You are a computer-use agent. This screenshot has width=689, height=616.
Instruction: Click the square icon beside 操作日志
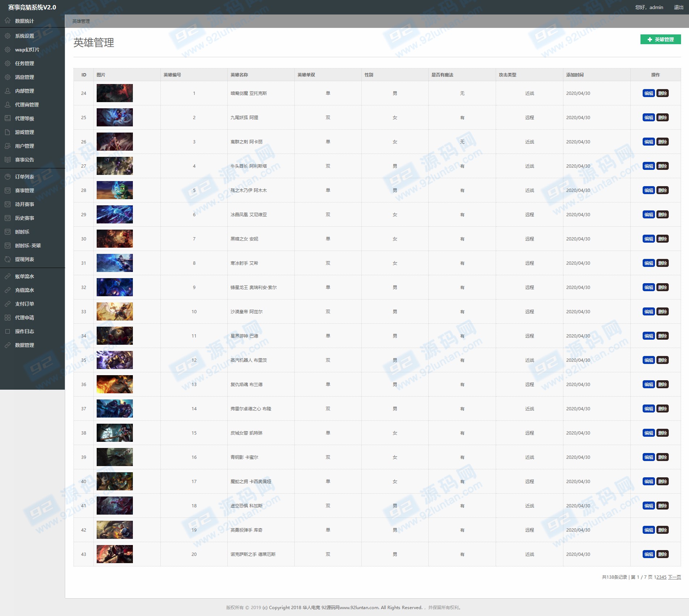pyautogui.click(x=8, y=331)
